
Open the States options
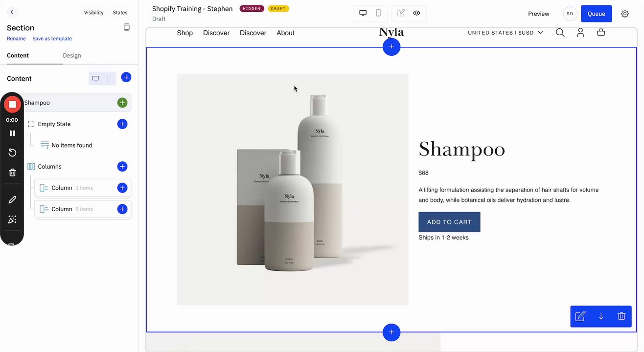tap(120, 13)
